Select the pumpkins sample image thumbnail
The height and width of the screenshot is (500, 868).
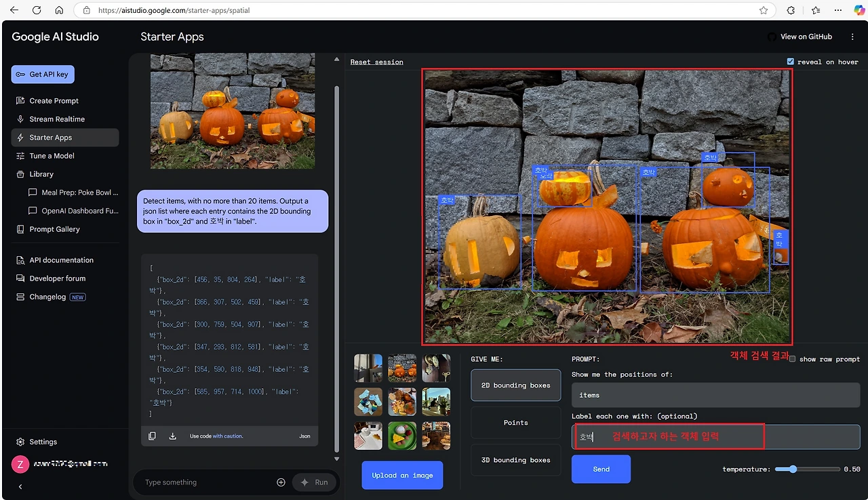(x=402, y=369)
